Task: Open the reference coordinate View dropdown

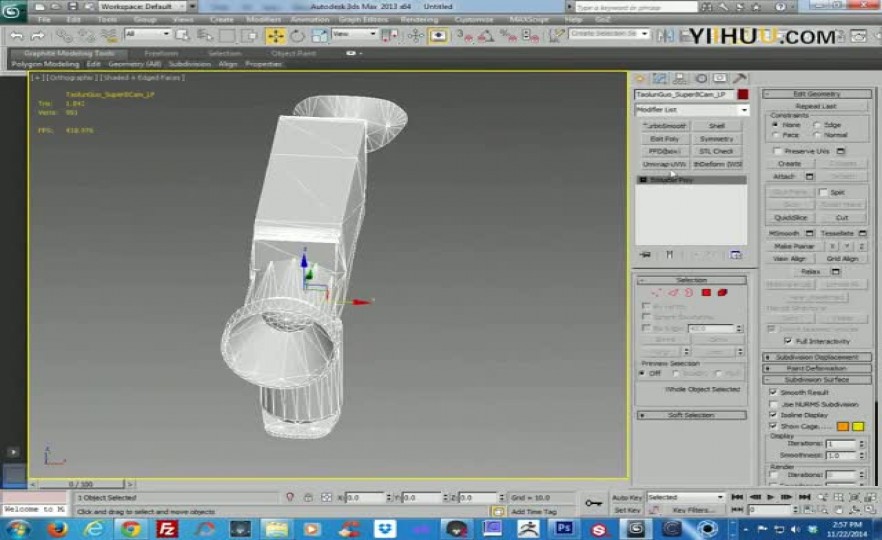Action: point(354,34)
